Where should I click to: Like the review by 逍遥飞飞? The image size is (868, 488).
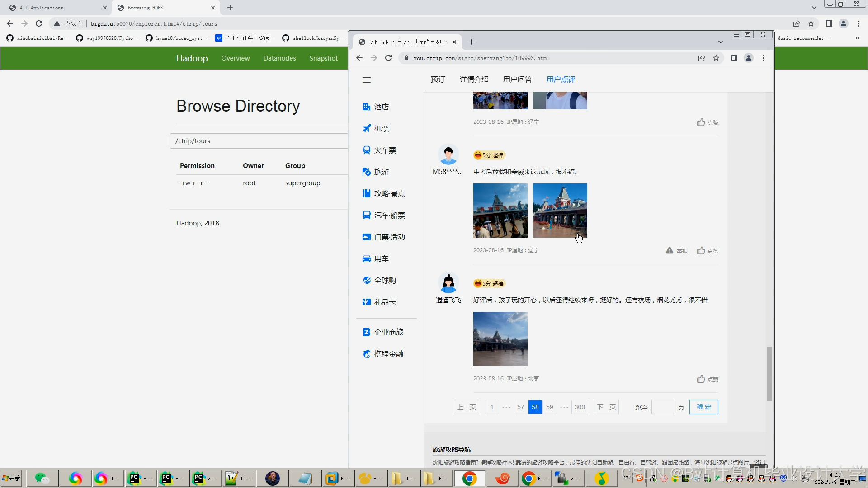pyautogui.click(x=701, y=379)
